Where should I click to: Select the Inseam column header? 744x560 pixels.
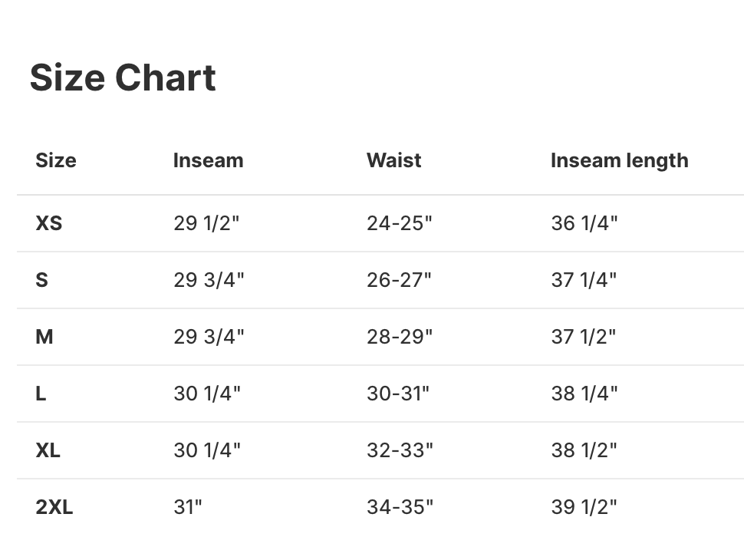208,160
